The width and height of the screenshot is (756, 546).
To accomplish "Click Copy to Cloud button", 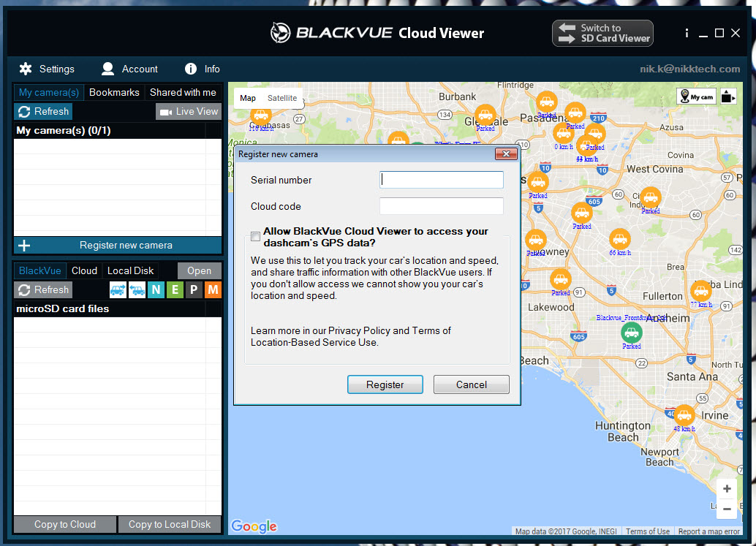I will [65, 524].
